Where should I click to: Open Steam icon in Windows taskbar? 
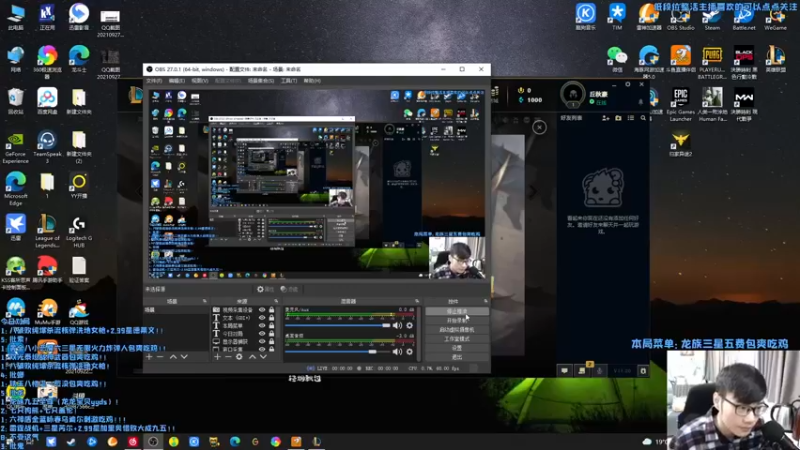point(71,442)
